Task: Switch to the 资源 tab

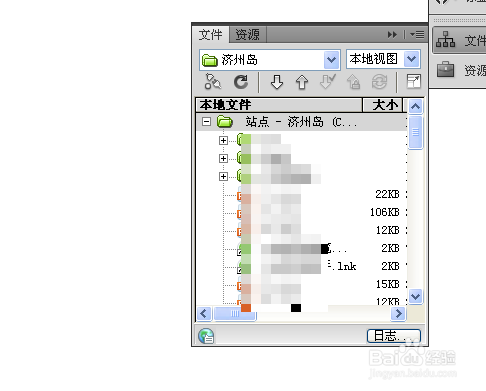Action: pyautogui.click(x=248, y=35)
